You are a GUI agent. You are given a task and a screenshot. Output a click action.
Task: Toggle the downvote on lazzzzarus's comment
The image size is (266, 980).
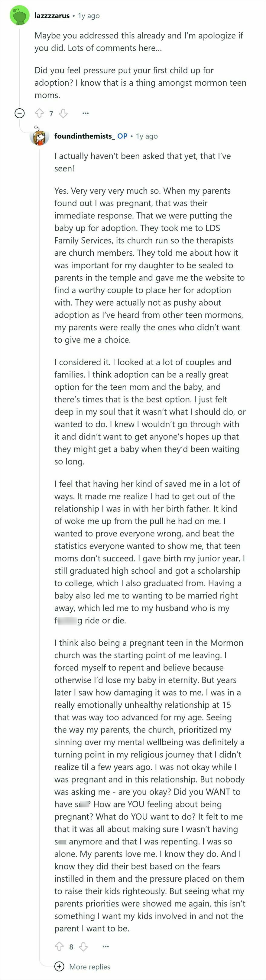tap(63, 113)
